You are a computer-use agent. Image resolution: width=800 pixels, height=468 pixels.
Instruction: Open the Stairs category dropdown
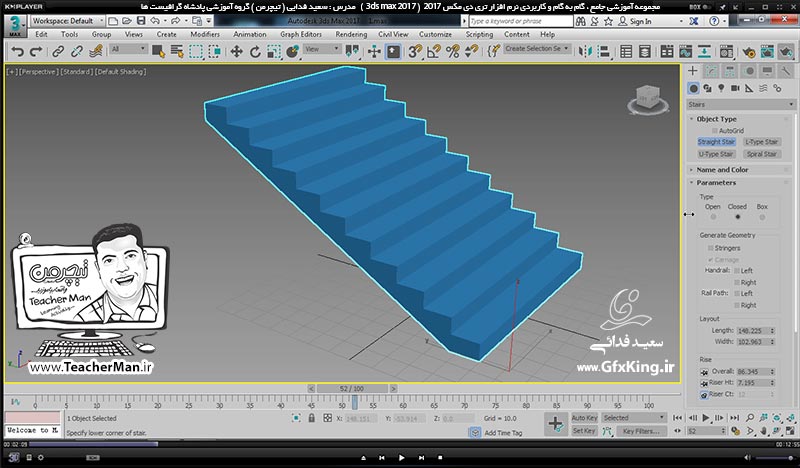pos(741,104)
